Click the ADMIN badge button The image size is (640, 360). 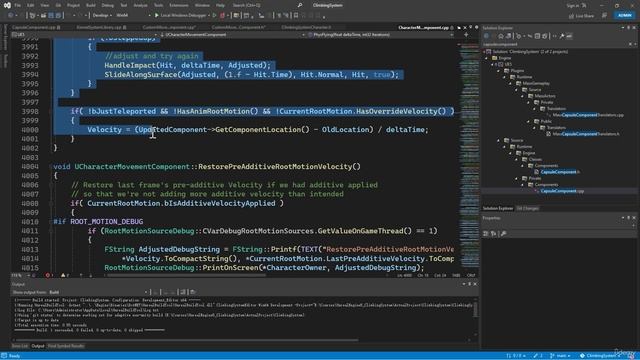click(x=624, y=16)
